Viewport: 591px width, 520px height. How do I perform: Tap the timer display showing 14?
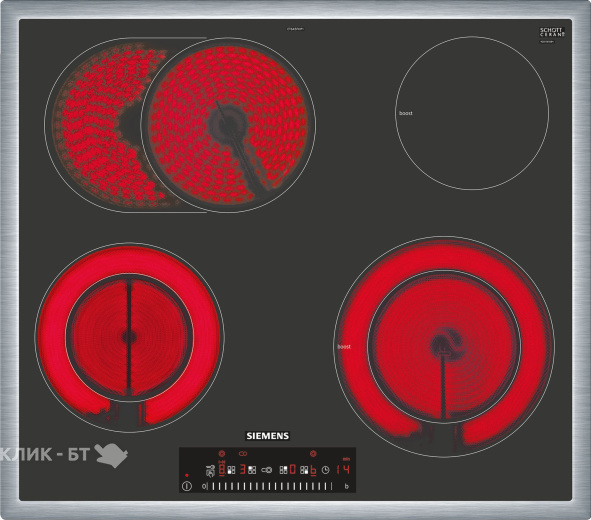pos(343,470)
